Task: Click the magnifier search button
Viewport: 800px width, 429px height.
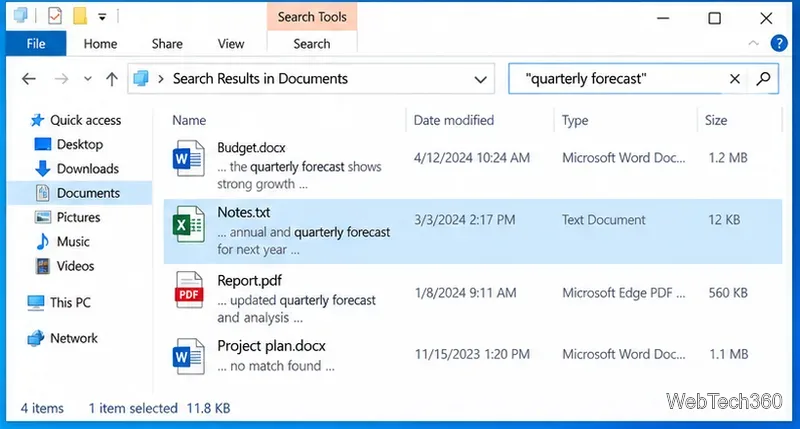Action: (763, 79)
